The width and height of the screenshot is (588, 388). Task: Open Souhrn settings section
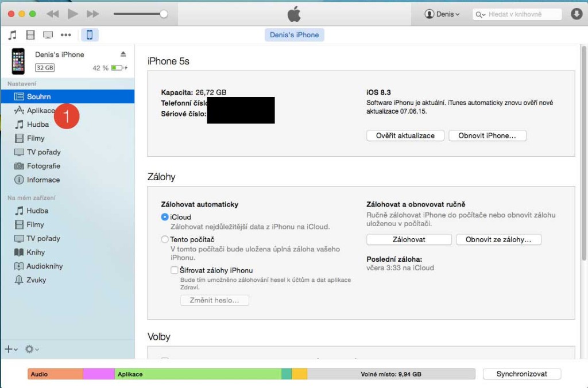pos(68,96)
